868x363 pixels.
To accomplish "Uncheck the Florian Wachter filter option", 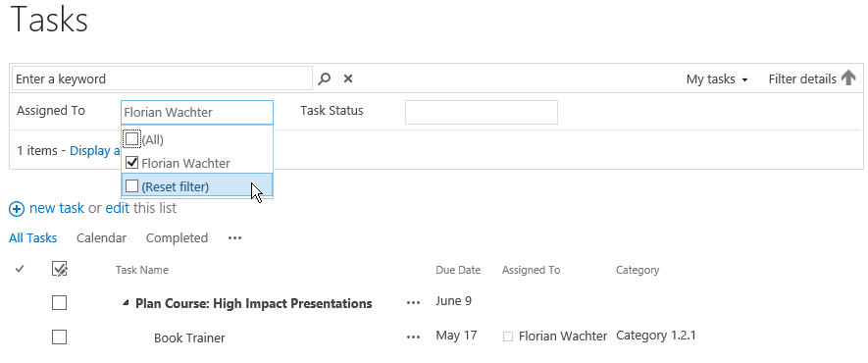I will [131, 163].
